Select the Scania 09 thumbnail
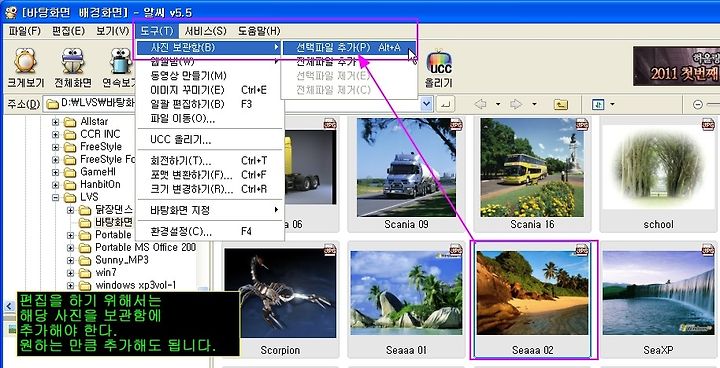Screen dimensions: 720x368 click(x=406, y=175)
